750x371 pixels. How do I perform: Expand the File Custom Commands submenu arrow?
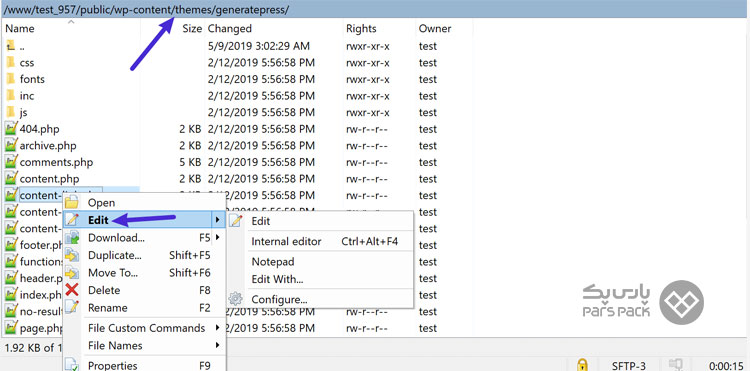217,328
